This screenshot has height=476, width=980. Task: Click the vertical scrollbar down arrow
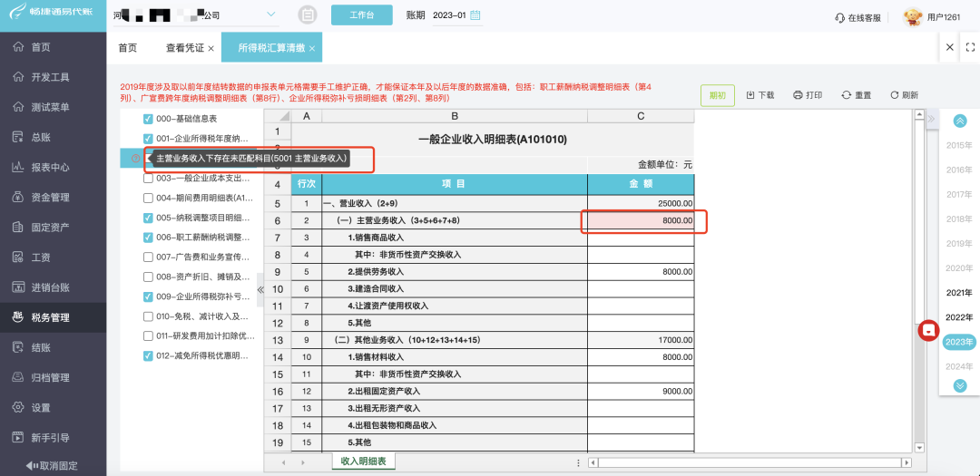pos(918,447)
